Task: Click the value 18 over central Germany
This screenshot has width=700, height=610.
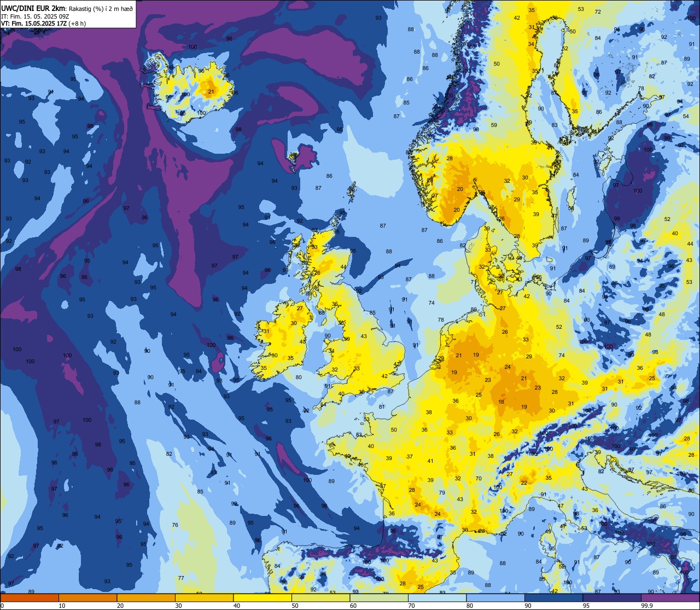Action: (501, 402)
